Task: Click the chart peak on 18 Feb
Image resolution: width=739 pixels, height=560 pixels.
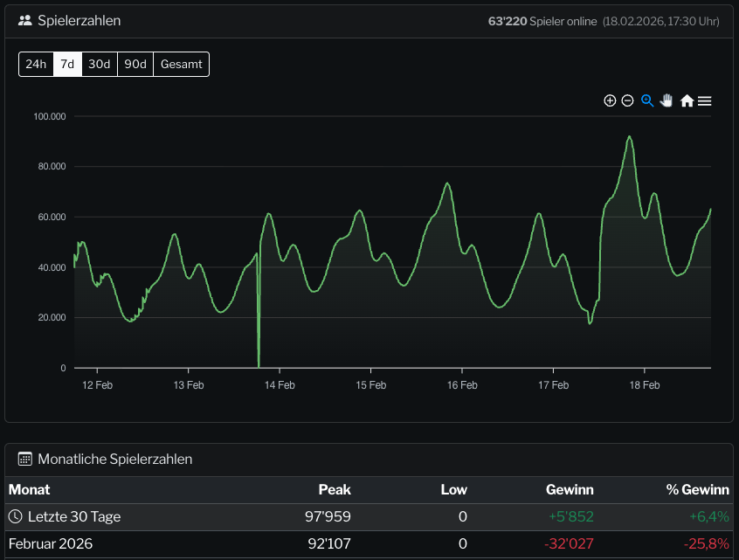Action: (629, 136)
